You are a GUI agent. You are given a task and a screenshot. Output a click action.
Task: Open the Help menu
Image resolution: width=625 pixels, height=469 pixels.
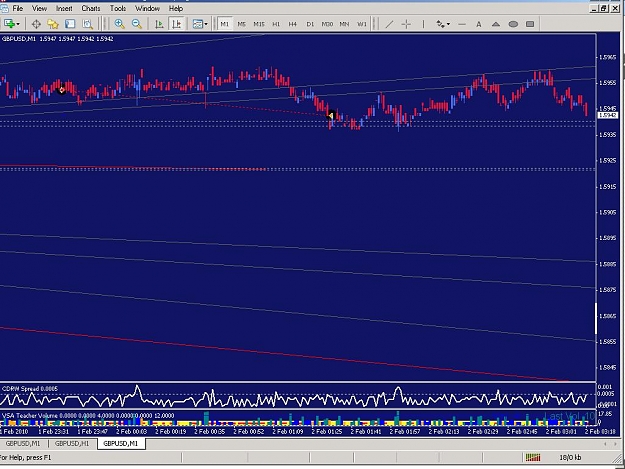(176, 8)
